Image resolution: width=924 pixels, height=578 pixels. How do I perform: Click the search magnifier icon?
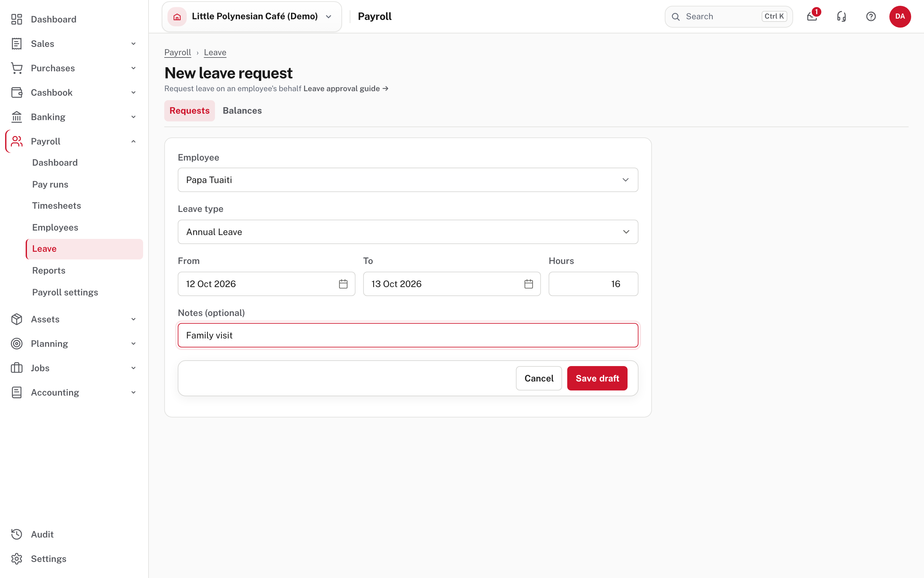pos(676,17)
